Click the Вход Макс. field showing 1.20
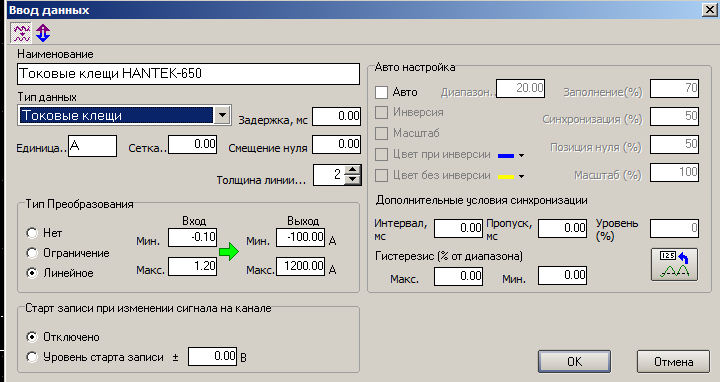Viewport: 720px width, 382px height. click(192, 266)
